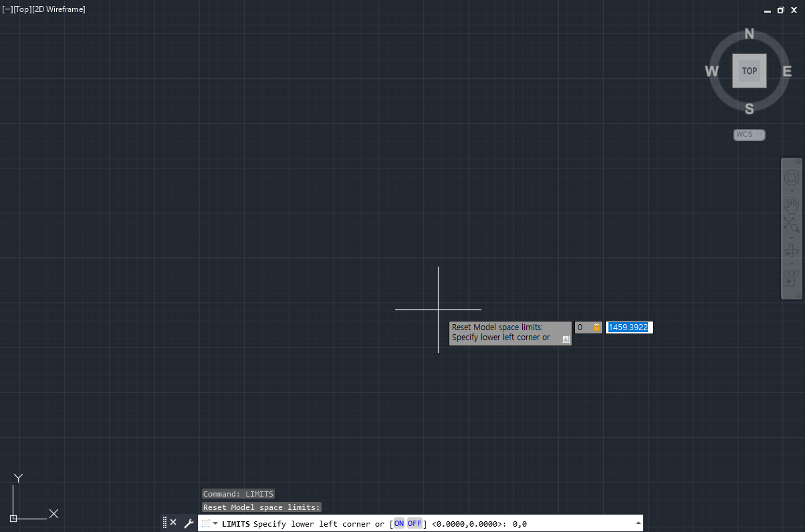805x532 pixels.
Task: Open navigation bar customize menu at bottom
Action: point(798,295)
